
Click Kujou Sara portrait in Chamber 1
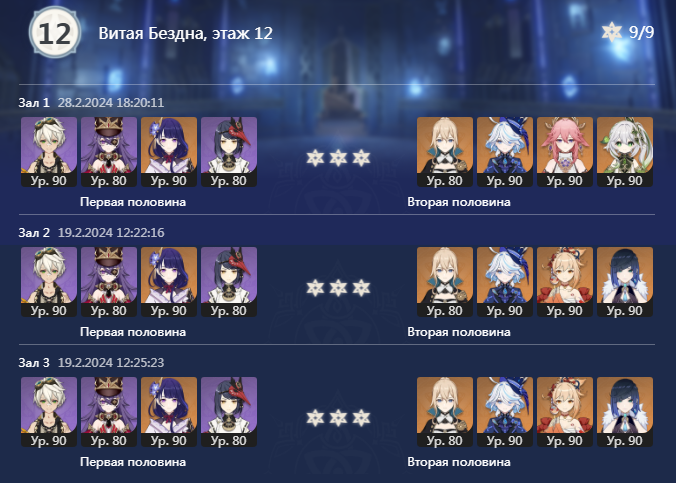pos(228,152)
